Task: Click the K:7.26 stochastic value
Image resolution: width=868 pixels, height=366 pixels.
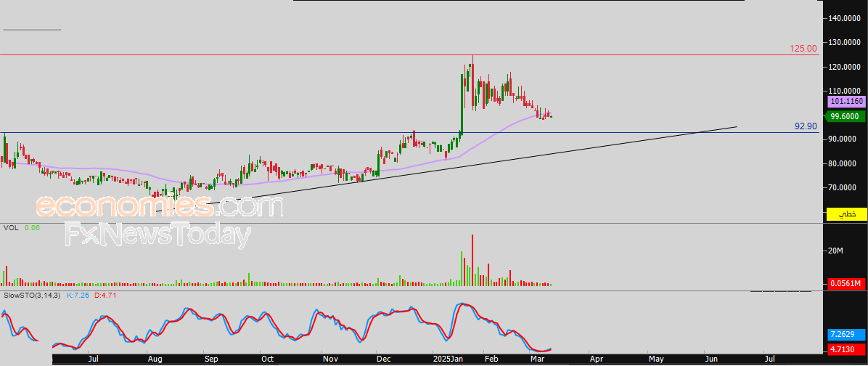Action: pos(77,296)
